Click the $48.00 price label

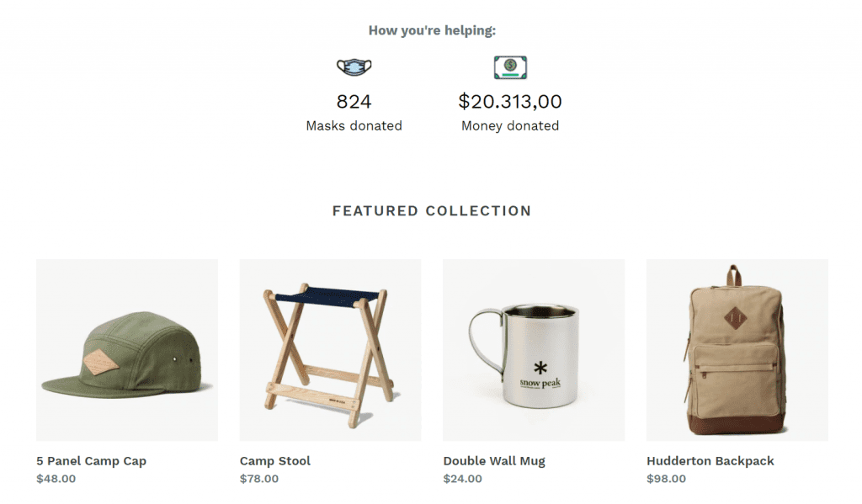pyautogui.click(x=56, y=479)
